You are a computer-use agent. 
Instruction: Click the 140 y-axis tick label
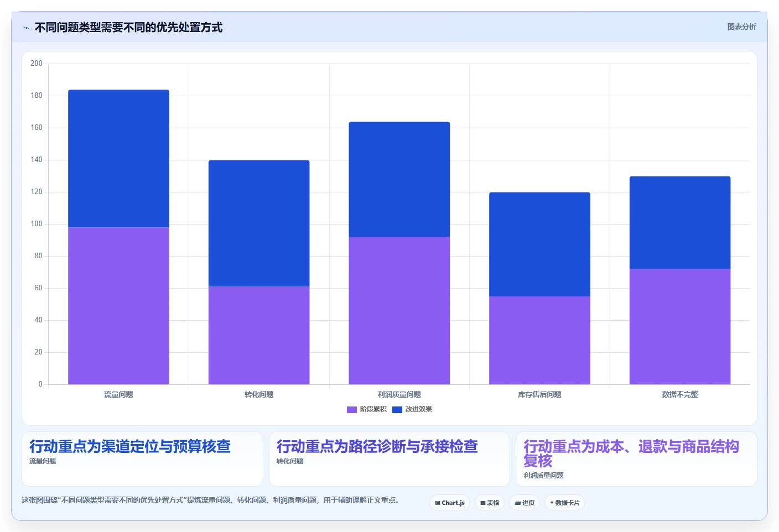[37, 160]
